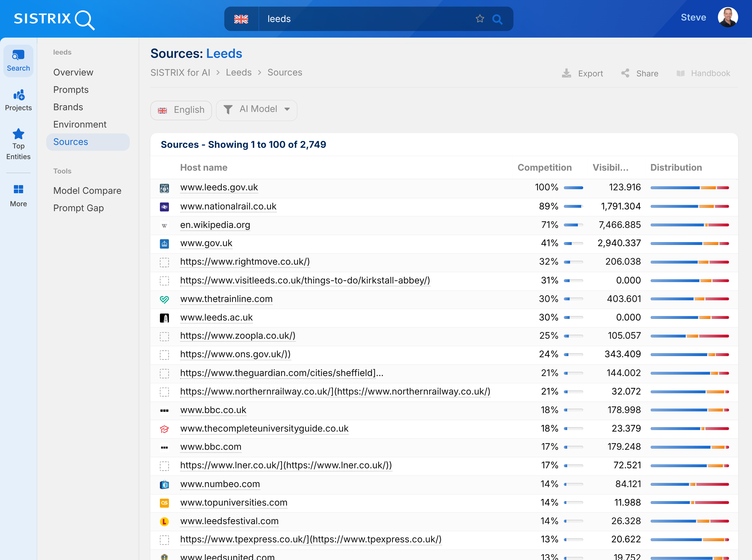This screenshot has width=752, height=560.
Task: Open Environment in the side menu
Action: tap(80, 124)
